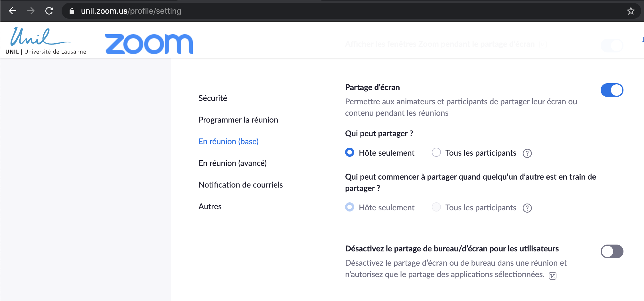Click the browser forward arrow

[31, 11]
